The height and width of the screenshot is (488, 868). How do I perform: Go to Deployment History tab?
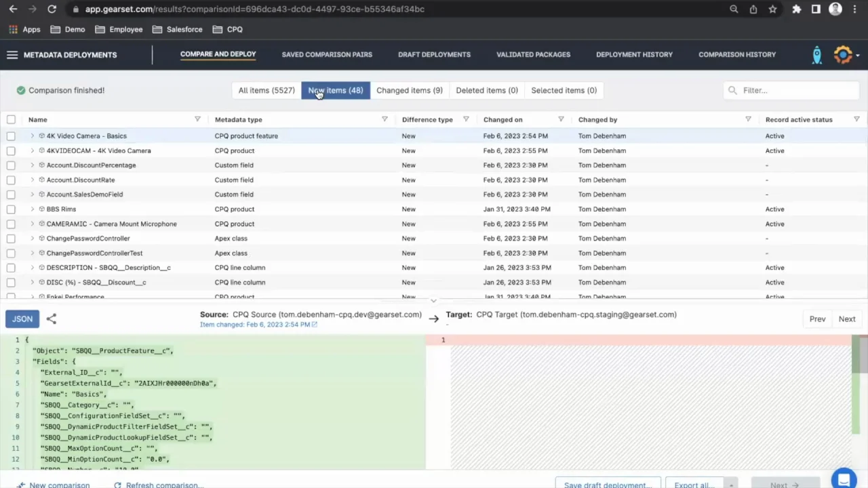click(x=634, y=54)
